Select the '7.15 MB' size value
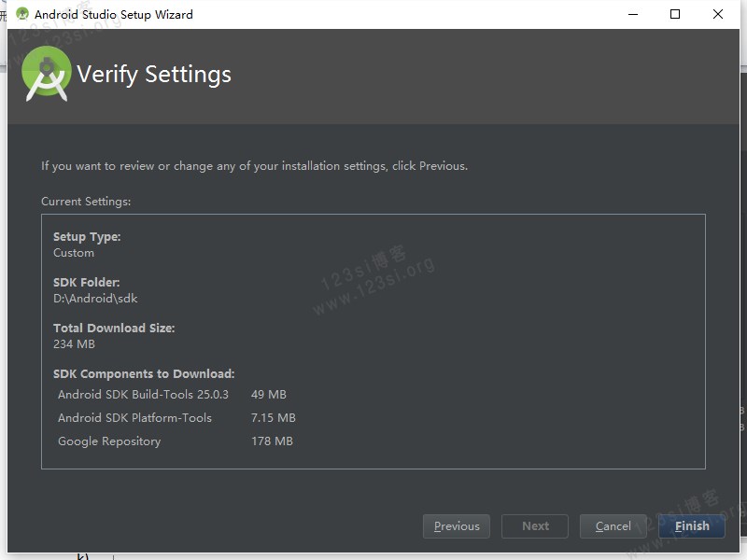The height and width of the screenshot is (560, 747). [x=274, y=418]
